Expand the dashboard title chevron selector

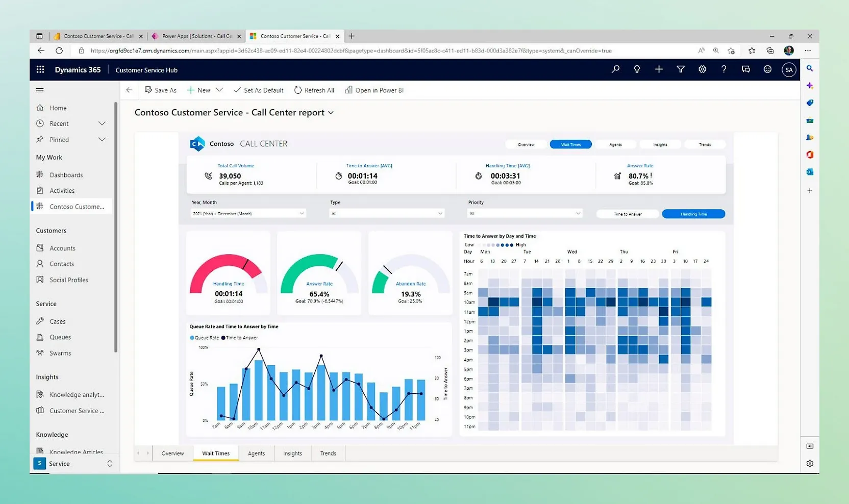pos(331,113)
